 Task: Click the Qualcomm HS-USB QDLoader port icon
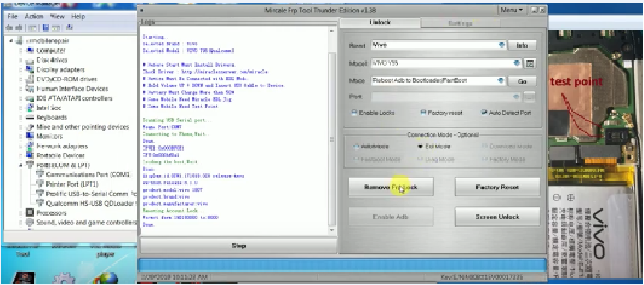pos(40,203)
